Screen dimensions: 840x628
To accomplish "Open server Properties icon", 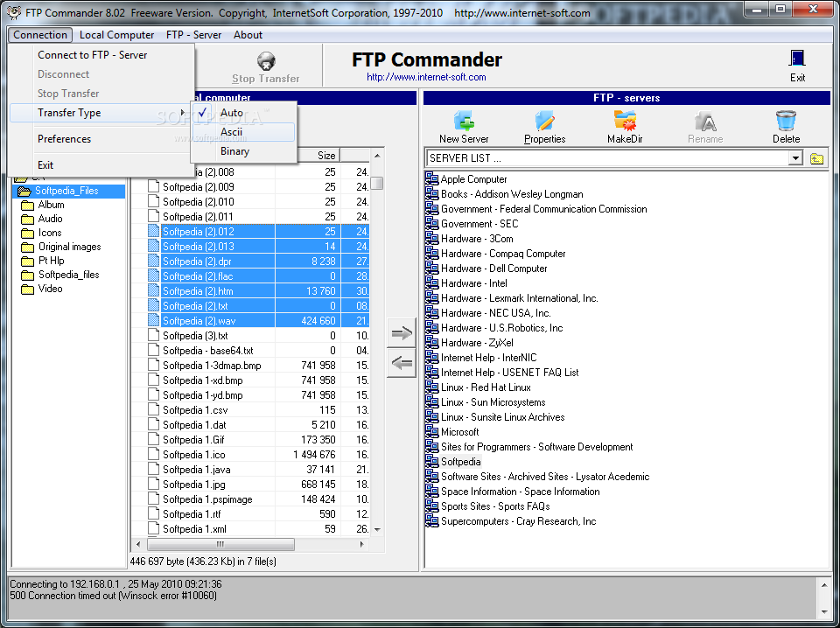I will pyautogui.click(x=545, y=121).
